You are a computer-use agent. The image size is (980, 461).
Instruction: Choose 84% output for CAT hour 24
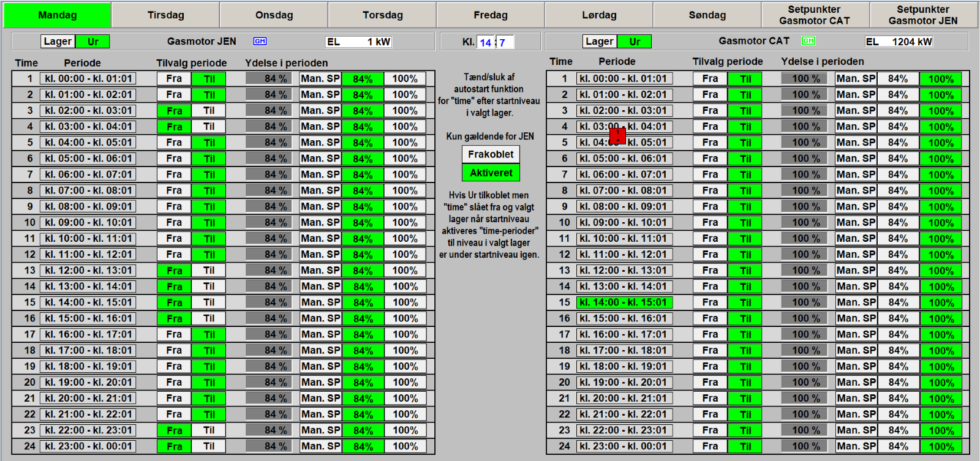(x=898, y=446)
